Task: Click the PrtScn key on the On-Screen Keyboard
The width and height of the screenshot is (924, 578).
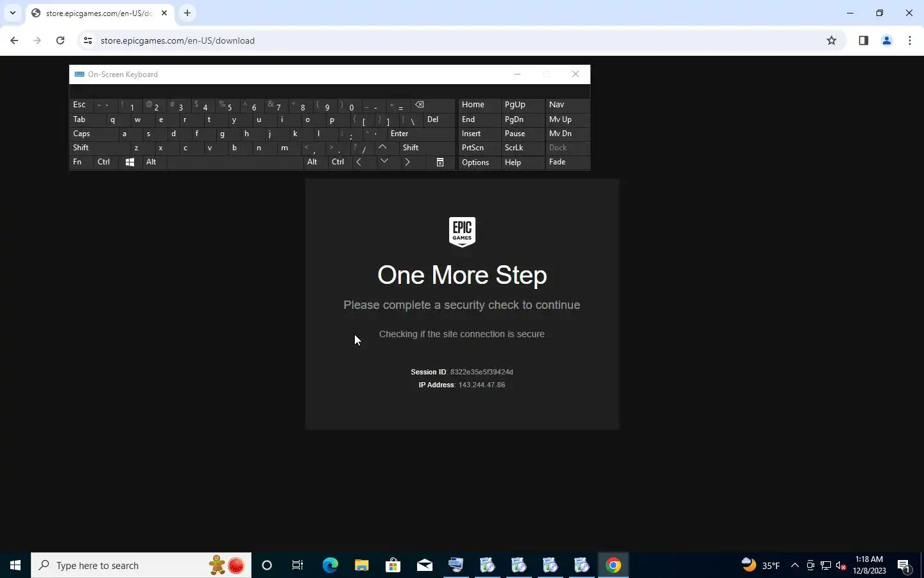Action: point(479,148)
